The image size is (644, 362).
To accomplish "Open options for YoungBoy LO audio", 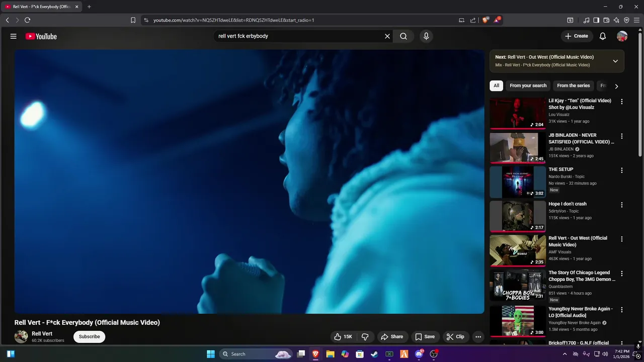I will click(622, 310).
